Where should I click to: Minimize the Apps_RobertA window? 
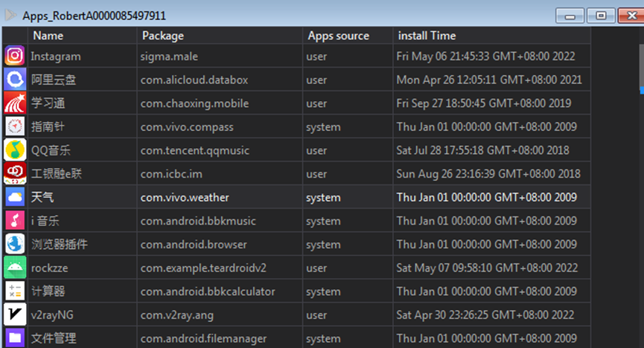pos(570,16)
